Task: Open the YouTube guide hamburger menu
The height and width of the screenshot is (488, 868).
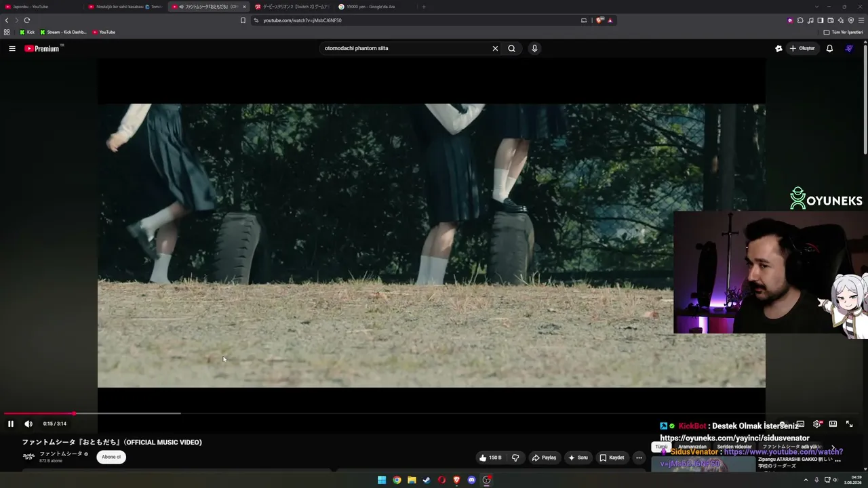Action: coord(12,48)
